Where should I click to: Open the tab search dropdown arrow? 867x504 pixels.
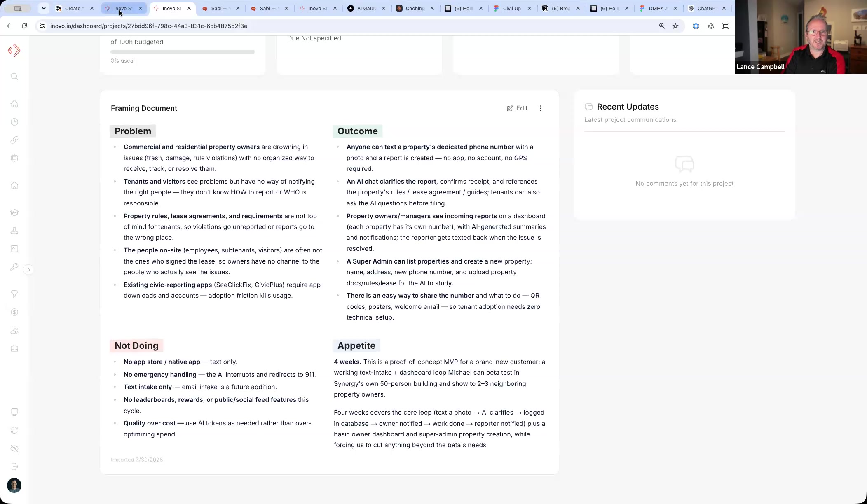coord(43,8)
